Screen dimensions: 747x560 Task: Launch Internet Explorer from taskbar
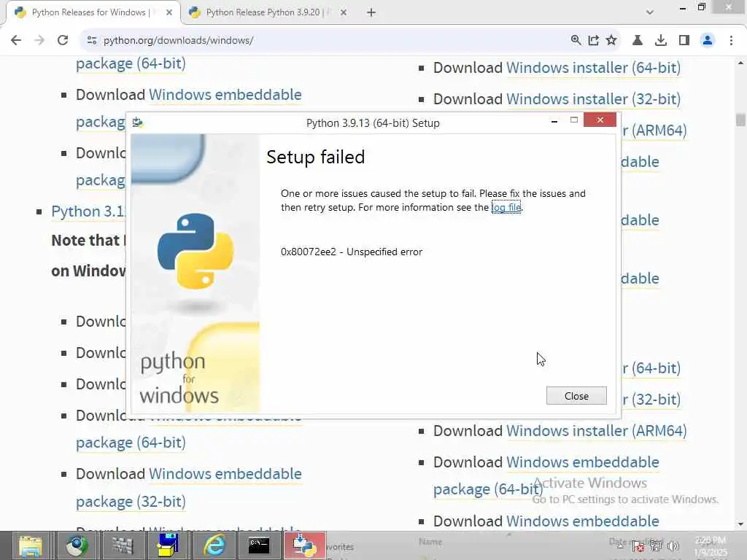click(214, 545)
